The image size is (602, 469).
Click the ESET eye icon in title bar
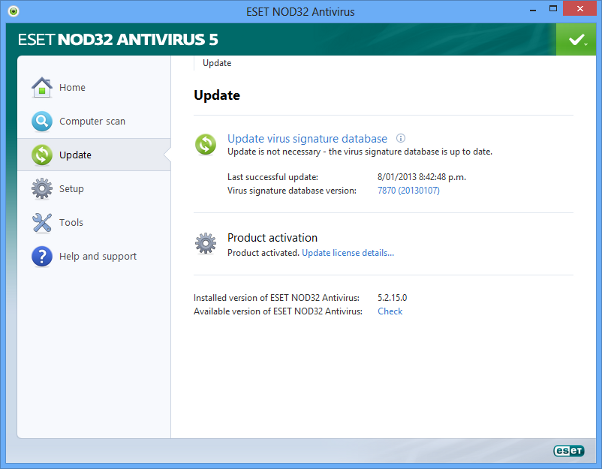pos(13,11)
